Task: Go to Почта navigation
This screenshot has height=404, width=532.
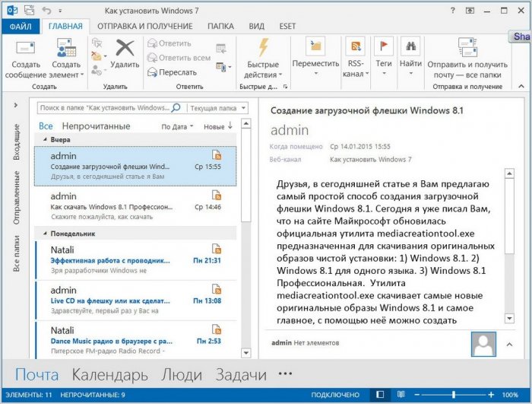Action: 36,374
